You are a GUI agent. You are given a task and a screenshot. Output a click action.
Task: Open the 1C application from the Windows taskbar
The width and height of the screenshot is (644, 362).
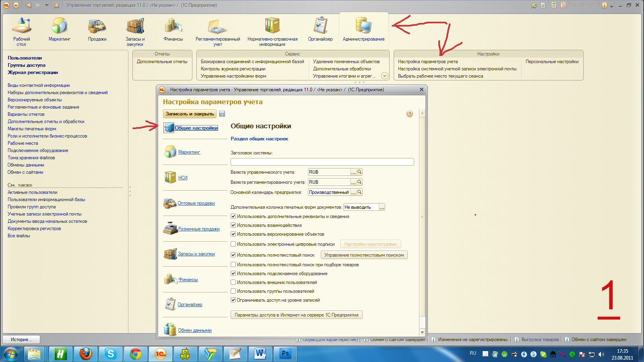[160, 354]
